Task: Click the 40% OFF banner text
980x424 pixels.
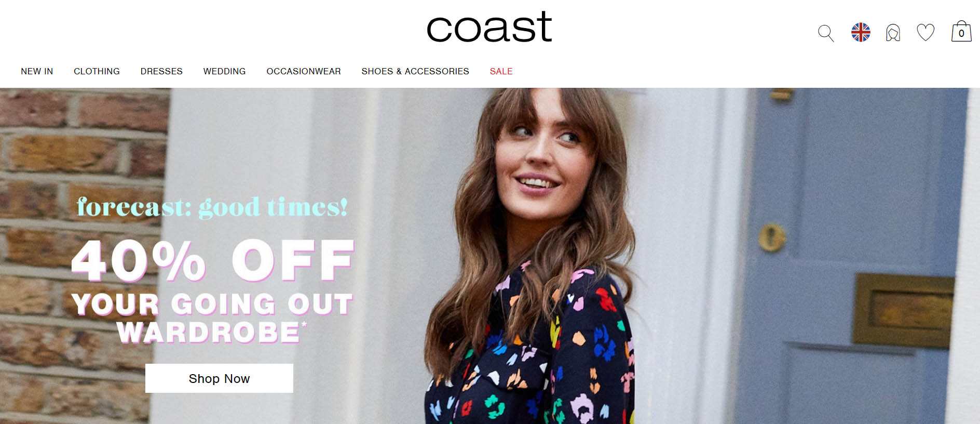Action: pyautogui.click(x=213, y=260)
